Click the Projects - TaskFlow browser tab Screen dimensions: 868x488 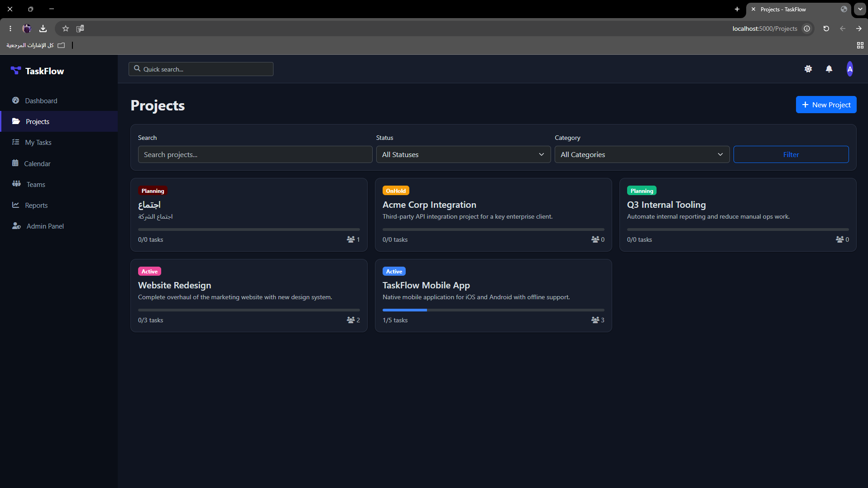tap(799, 9)
